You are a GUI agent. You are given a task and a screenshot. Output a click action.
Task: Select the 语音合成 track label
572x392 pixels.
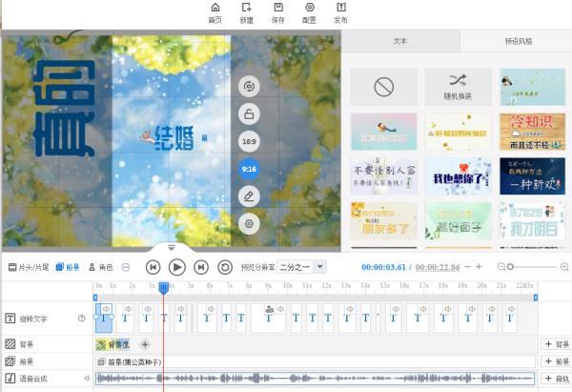pos(32,379)
